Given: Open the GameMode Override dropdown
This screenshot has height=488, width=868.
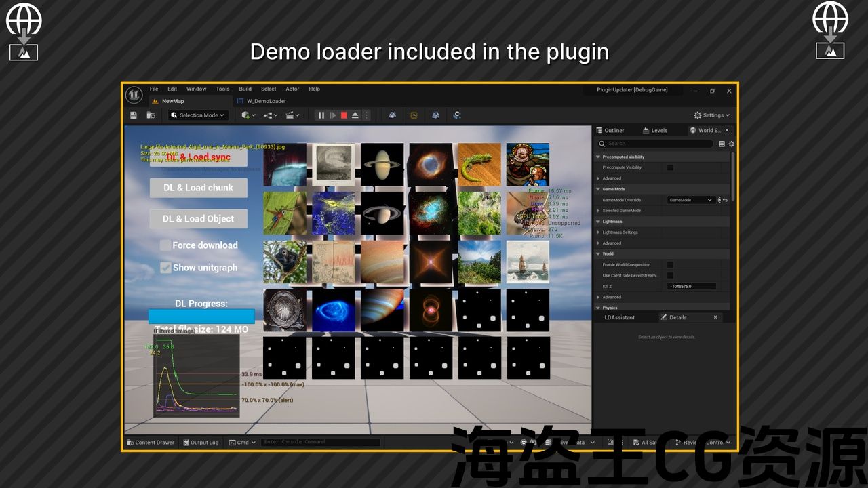Looking at the screenshot, I should pos(690,200).
